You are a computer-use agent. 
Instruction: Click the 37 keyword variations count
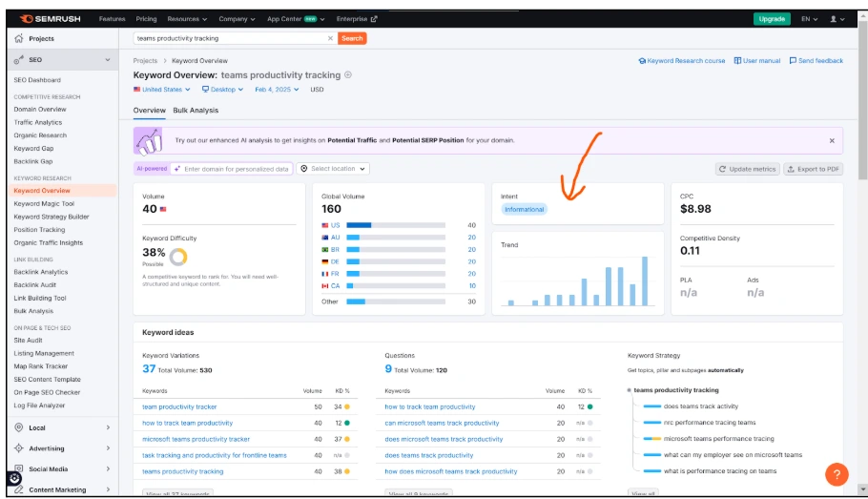[149, 369]
